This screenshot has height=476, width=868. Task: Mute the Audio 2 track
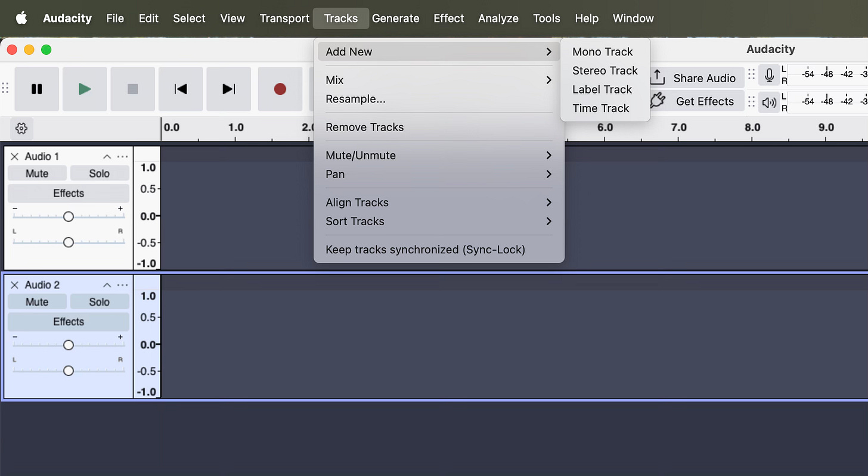[37, 302]
